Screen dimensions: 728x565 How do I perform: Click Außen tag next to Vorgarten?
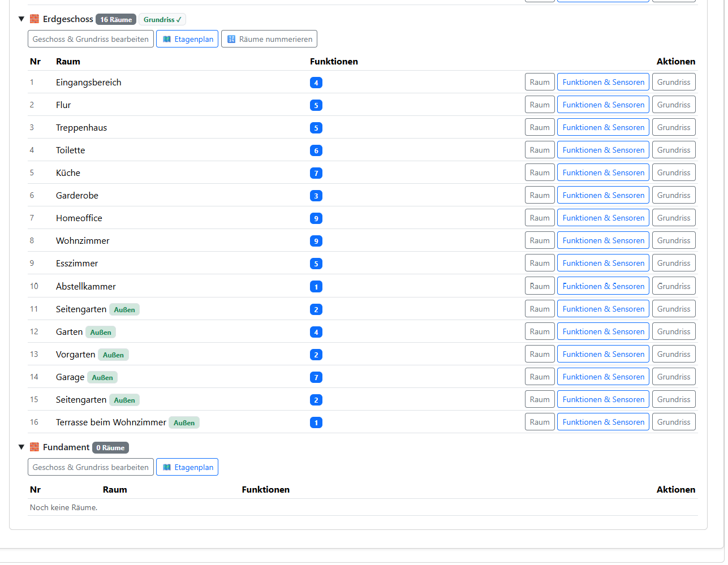113,355
